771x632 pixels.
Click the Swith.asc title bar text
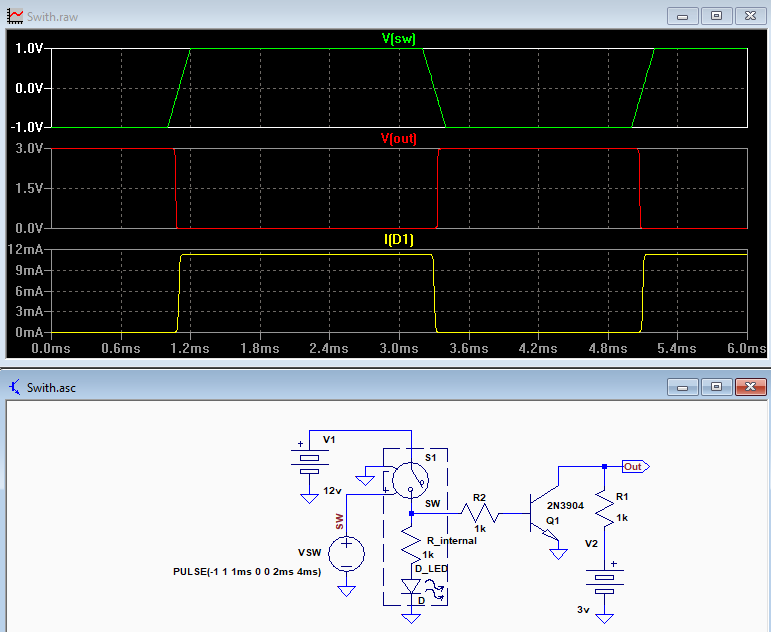pos(51,388)
